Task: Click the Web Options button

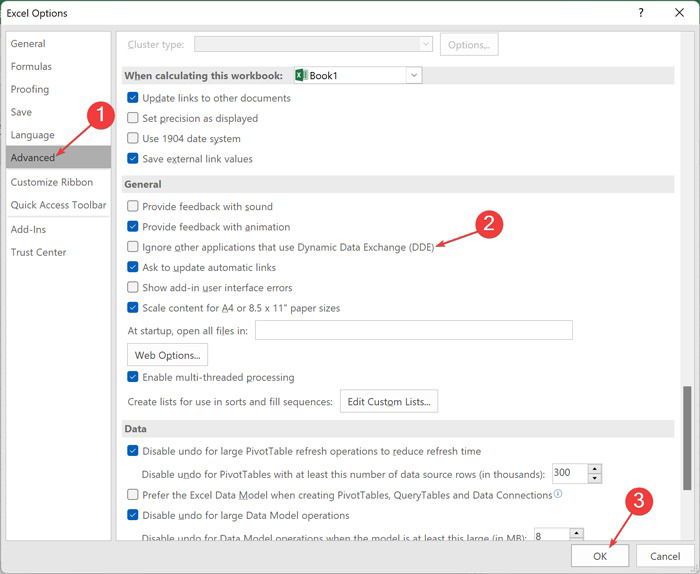Action: tap(167, 355)
